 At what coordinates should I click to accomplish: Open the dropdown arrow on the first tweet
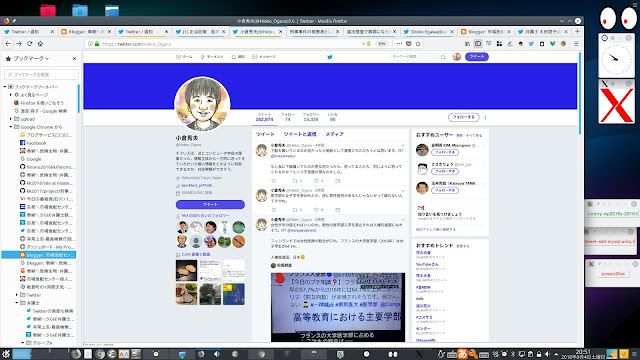(x=403, y=145)
